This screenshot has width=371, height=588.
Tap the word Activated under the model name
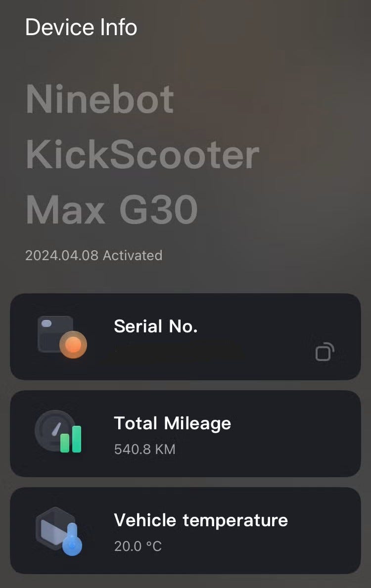point(133,255)
